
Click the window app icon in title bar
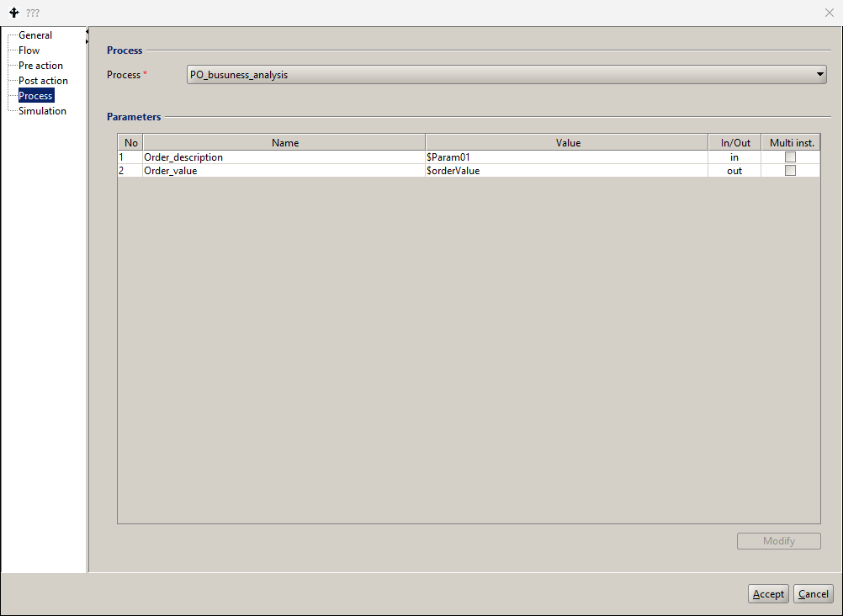pyautogui.click(x=14, y=13)
